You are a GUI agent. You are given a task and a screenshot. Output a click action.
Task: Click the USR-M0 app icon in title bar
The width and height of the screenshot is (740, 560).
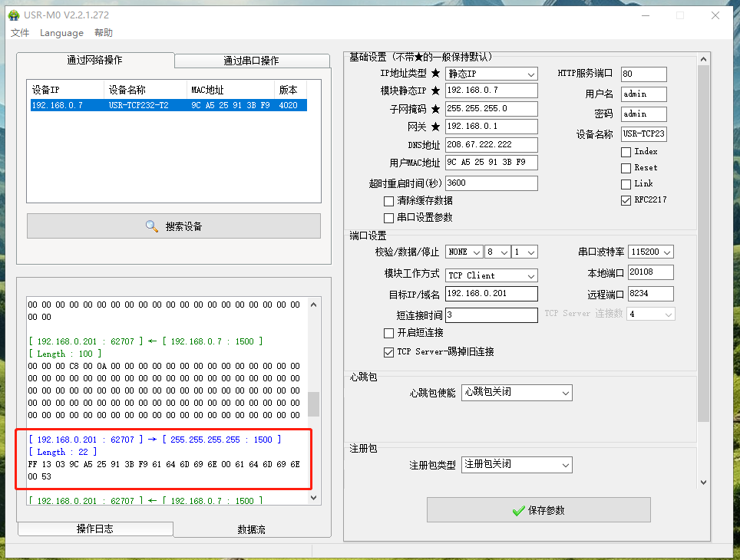[x=14, y=15]
